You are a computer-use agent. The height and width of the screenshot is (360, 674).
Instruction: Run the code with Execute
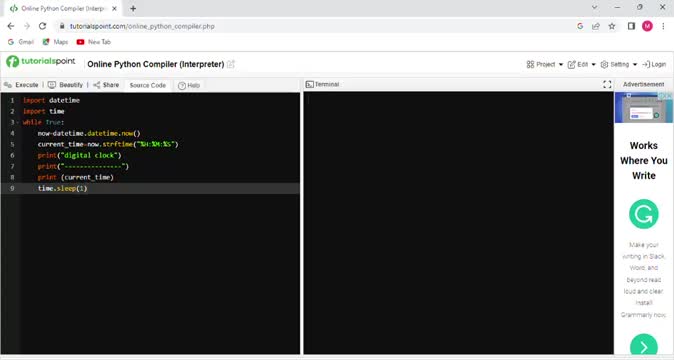[x=21, y=85]
